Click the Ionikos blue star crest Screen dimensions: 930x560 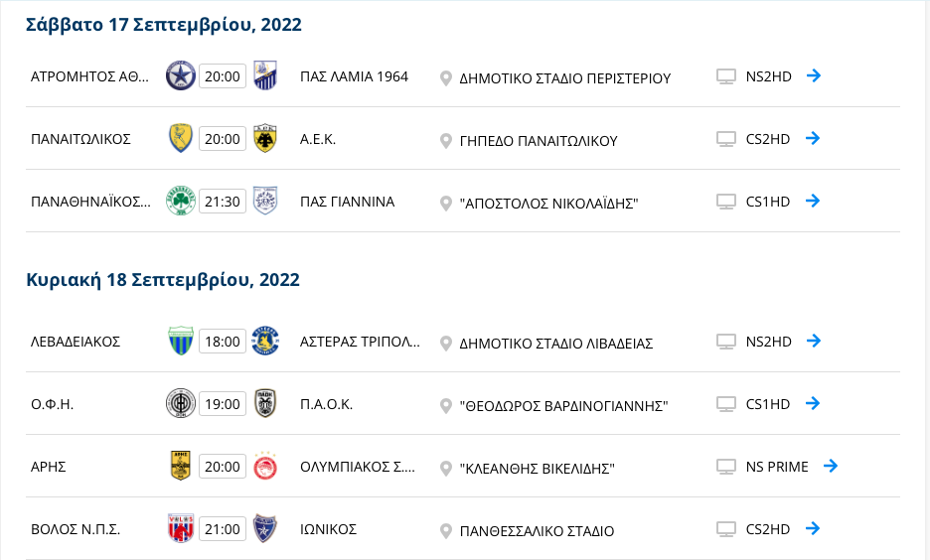coord(265,528)
